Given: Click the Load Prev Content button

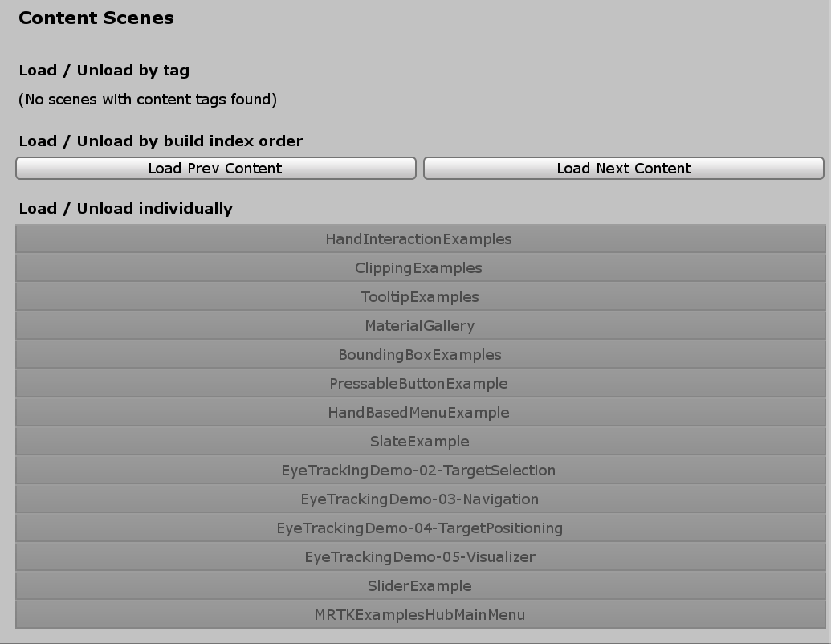Looking at the screenshot, I should (214, 169).
